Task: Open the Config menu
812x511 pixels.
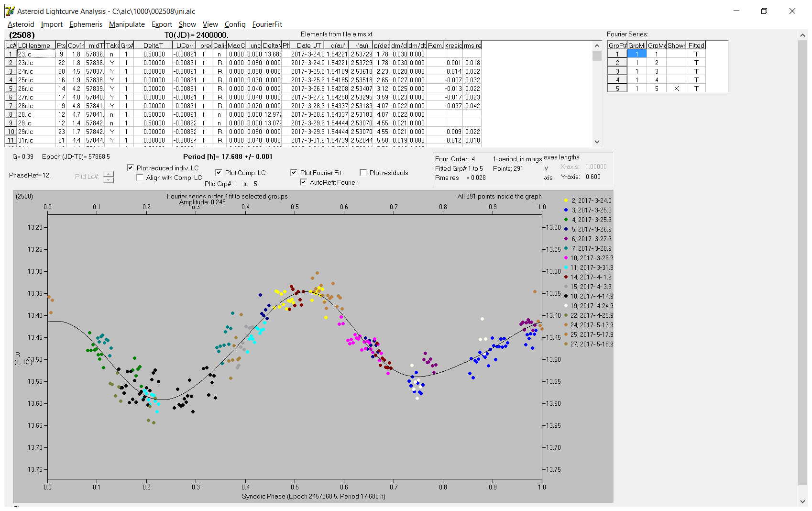Action: (x=235, y=24)
